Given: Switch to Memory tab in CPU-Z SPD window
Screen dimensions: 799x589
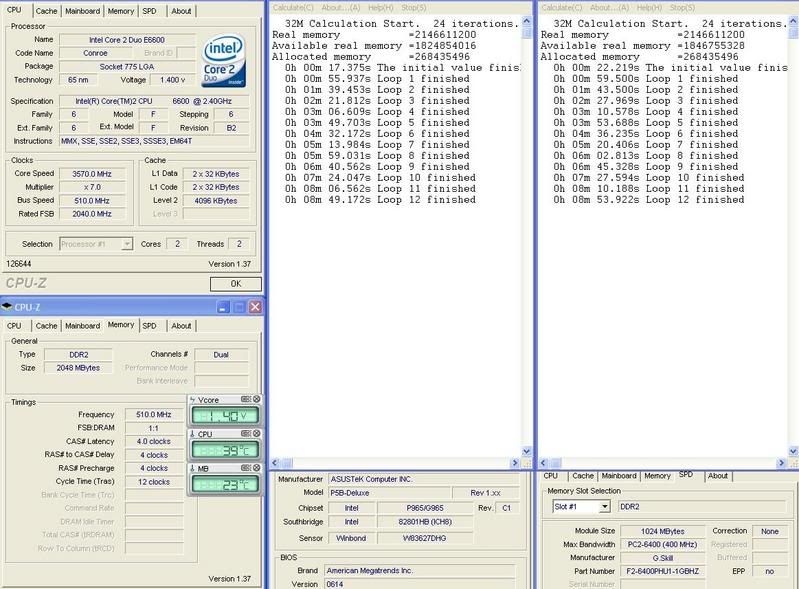Looking at the screenshot, I should pyautogui.click(x=657, y=475).
